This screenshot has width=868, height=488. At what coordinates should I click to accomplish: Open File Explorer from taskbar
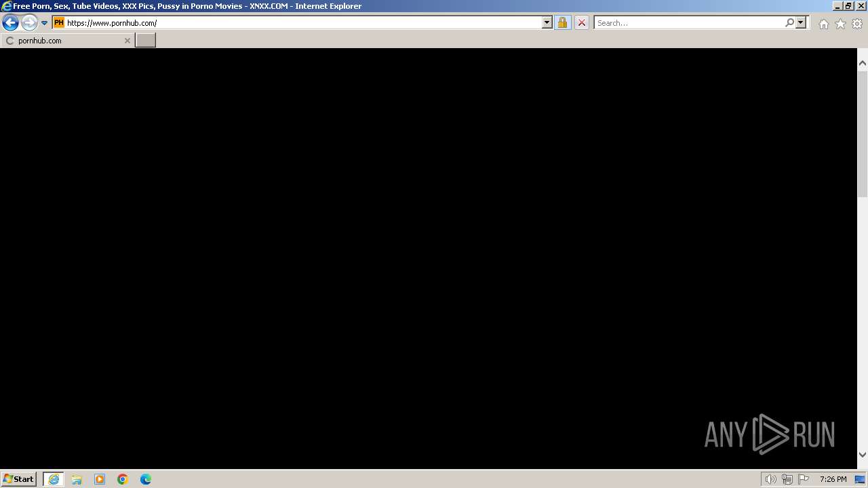tap(77, 479)
